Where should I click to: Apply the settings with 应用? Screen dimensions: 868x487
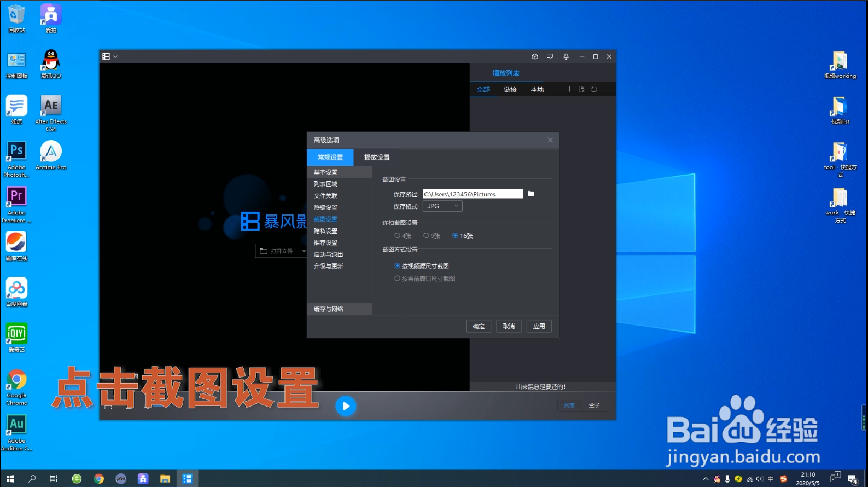point(539,326)
